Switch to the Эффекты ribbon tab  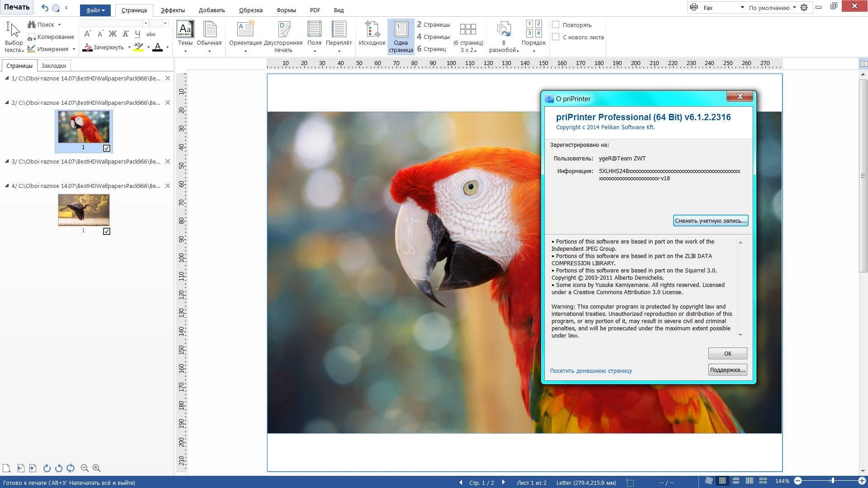pos(173,10)
